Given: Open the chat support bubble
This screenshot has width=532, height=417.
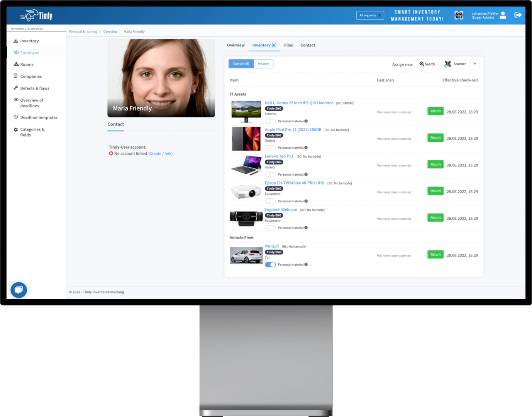Looking at the screenshot, I should click(19, 290).
